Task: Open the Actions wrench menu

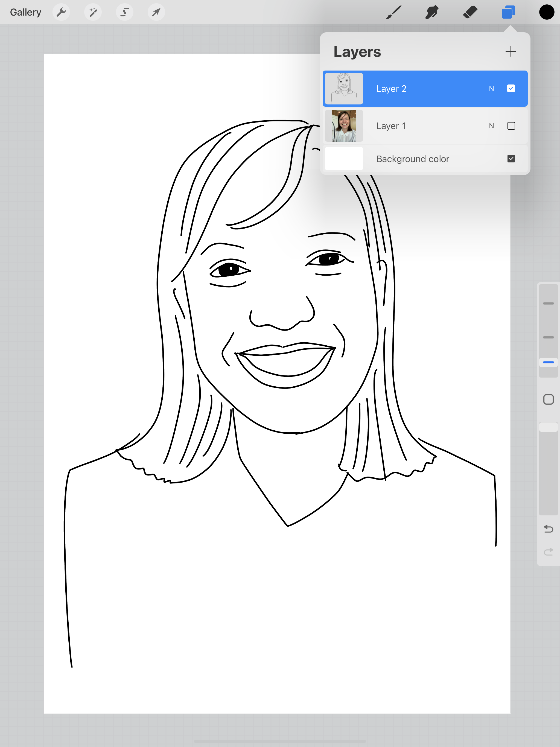Action: 61,13
